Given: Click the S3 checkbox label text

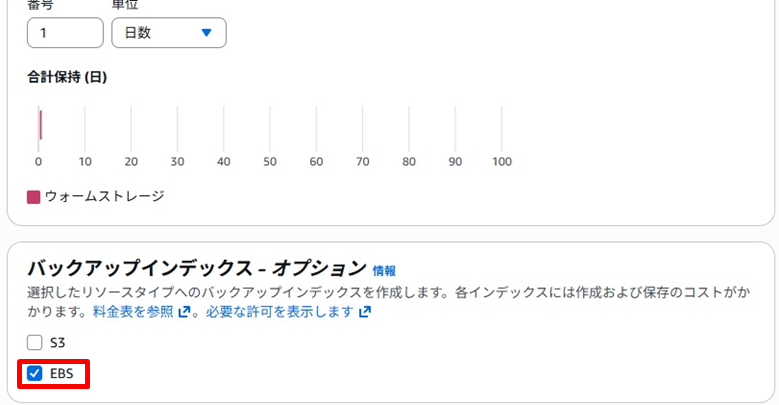Looking at the screenshot, I should click(x=58, y=343).
